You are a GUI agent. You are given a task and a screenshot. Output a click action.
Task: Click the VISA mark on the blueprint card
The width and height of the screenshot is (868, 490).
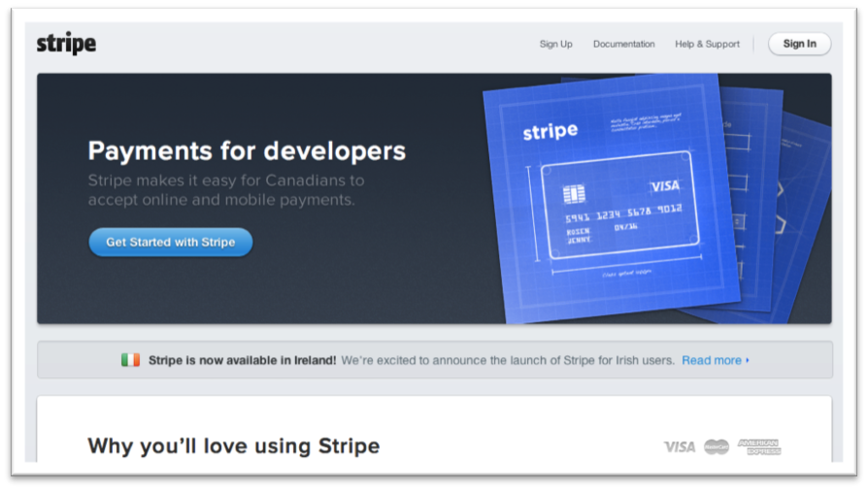click(665, 186)
